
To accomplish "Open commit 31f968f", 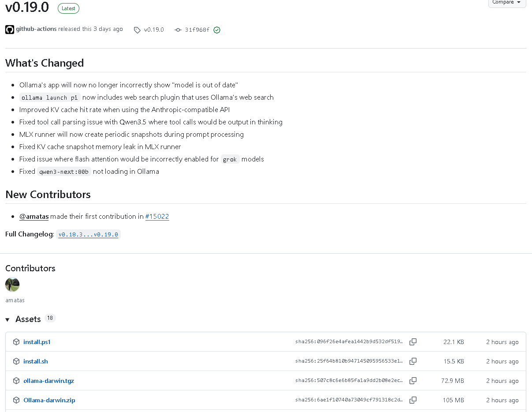I will (197, 30).
